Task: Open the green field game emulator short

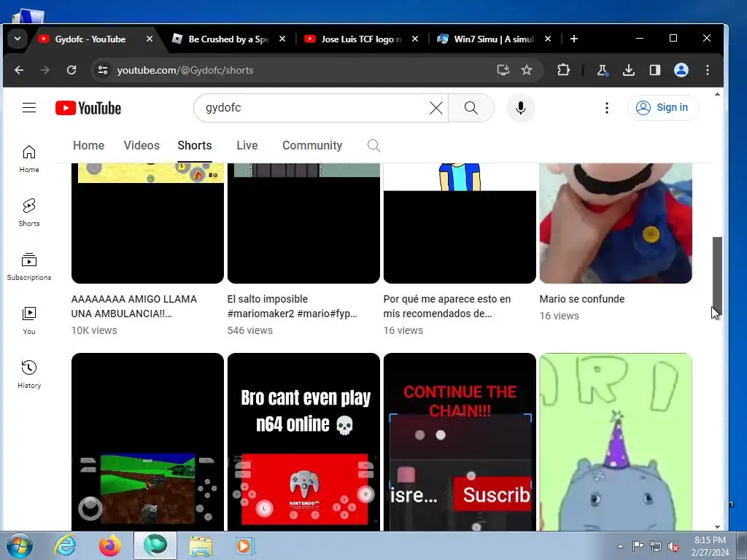Action: (147, 442)
